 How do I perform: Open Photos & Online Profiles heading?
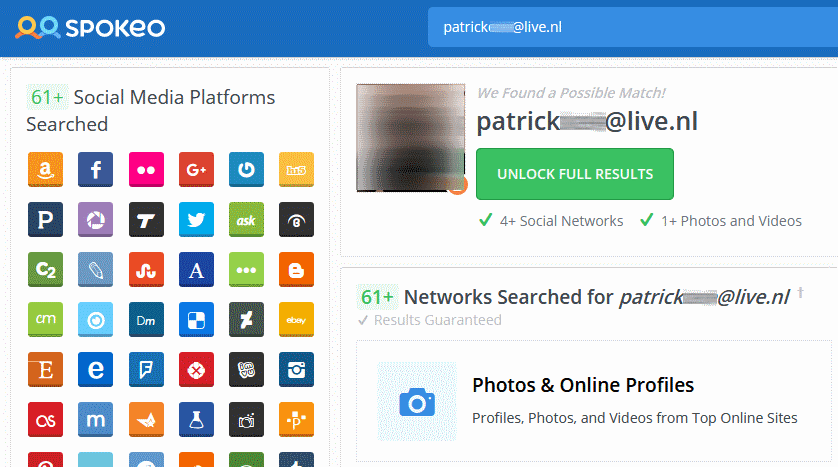point(583,385)
